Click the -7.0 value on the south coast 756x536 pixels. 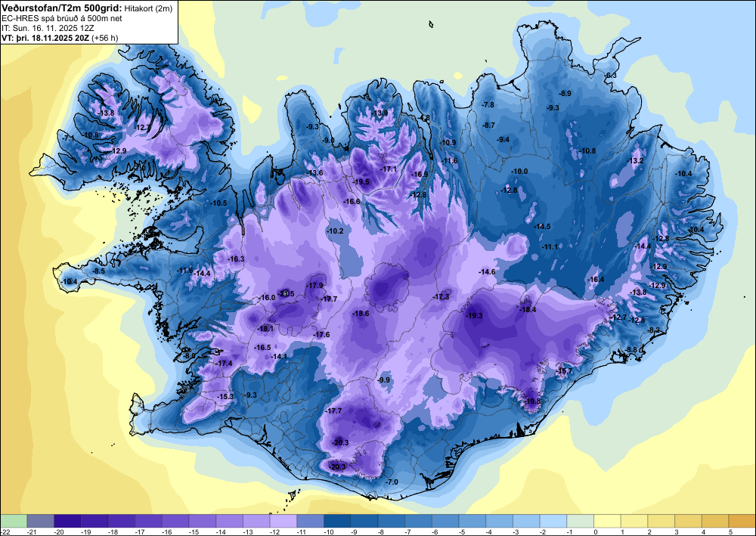(x=392, y=482)
